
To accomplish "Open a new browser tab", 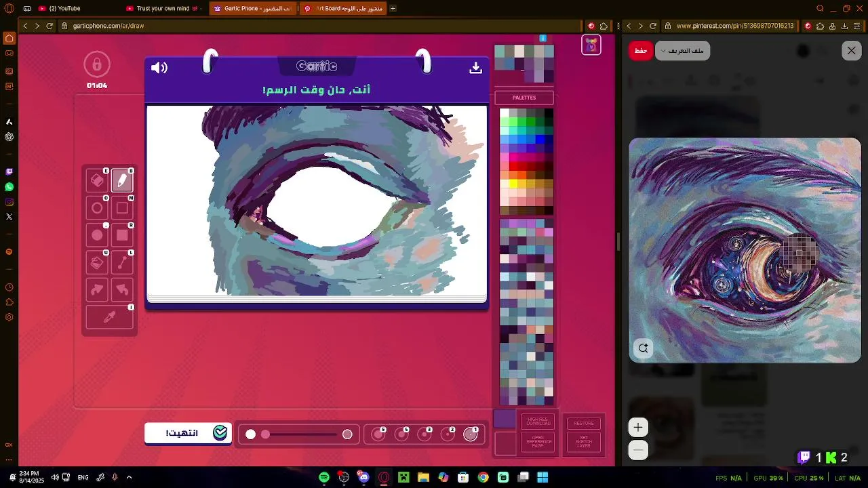I will (x=393, y=9).
